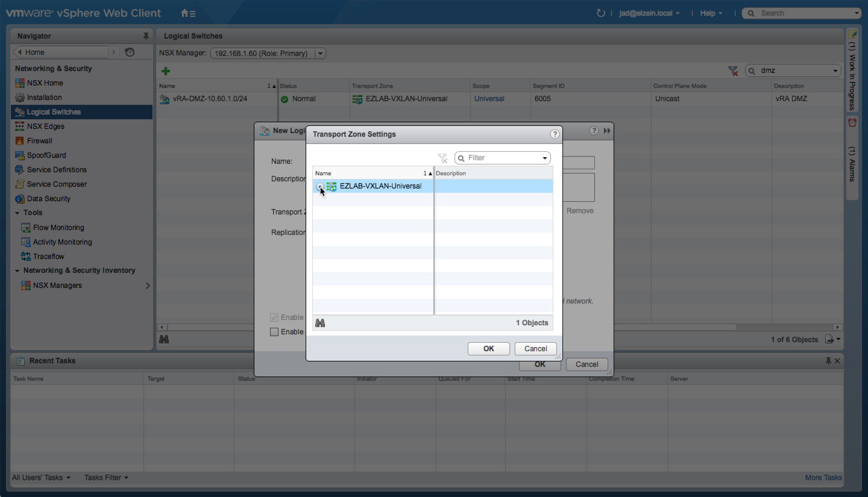
Task: Collapse Networking & Security Inventory section
Action: point(17,270)
